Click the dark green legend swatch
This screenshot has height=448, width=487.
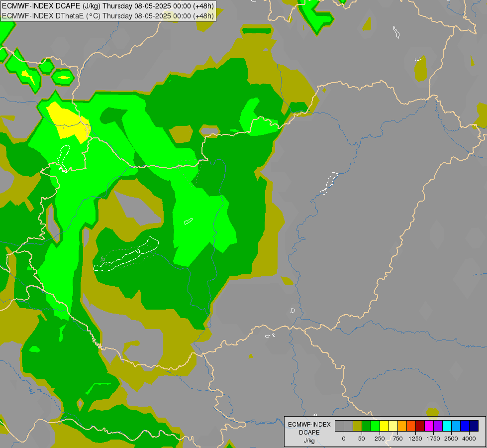(x=366, y=426)
